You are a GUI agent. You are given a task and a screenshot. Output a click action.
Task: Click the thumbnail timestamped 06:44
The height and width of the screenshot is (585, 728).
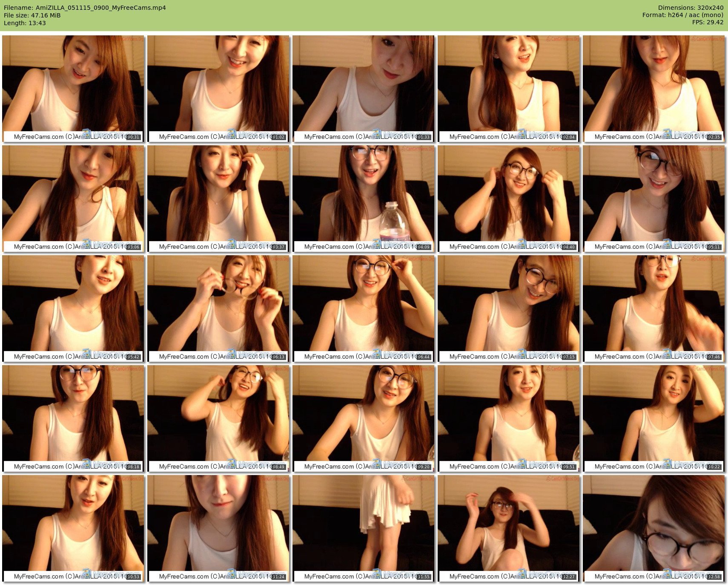363,308
